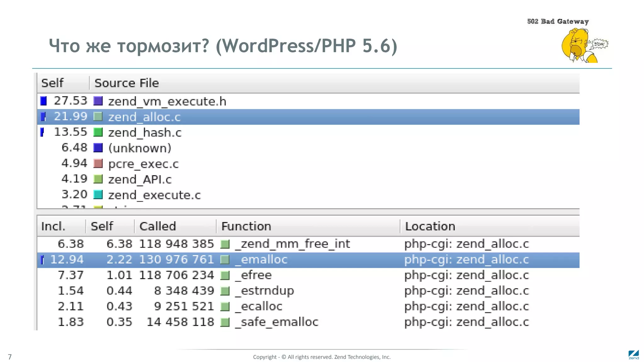
Task: Click the green icon beside _zend_mm_free_int
Action: [x=225, y=244]
